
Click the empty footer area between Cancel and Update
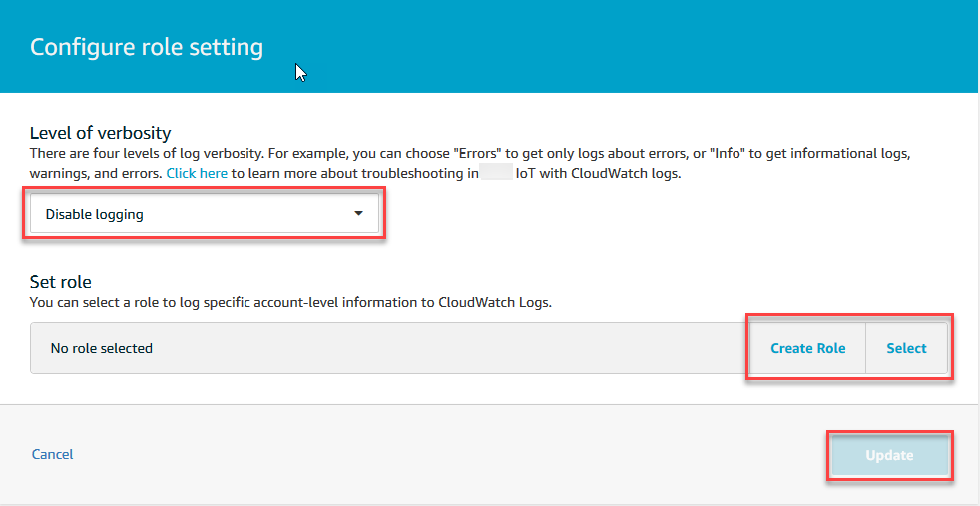[x=449, y=455]
